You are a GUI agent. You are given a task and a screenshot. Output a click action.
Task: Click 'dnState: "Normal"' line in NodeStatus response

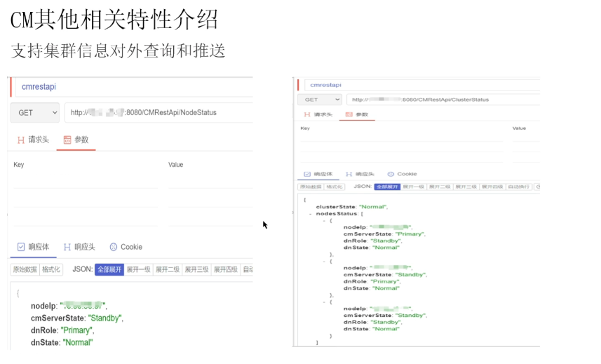point(62,342)
